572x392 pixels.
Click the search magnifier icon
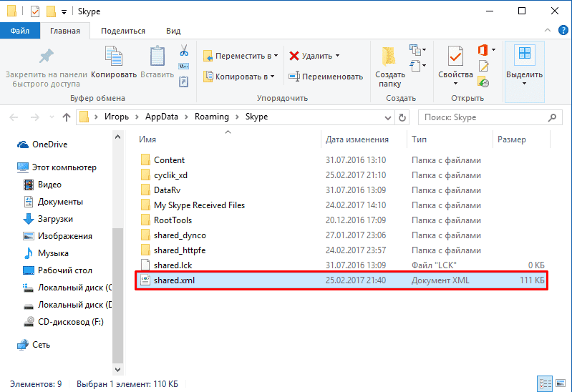pos(552,117)
